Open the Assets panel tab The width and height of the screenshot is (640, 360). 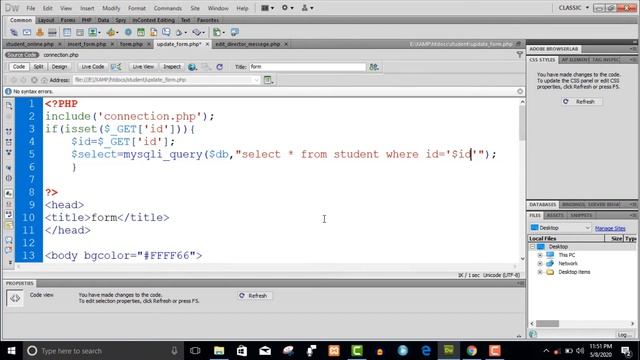(x=555, y=216)
